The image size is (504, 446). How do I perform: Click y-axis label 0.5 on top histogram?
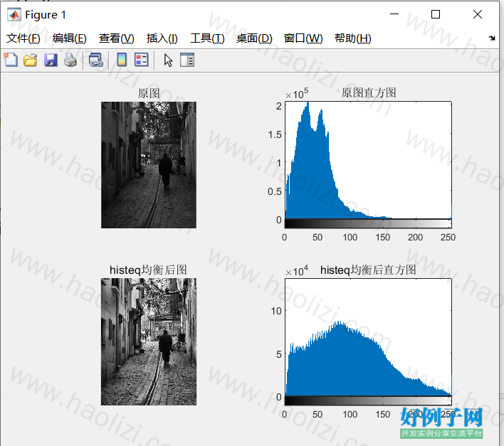[x=275, y=191]
